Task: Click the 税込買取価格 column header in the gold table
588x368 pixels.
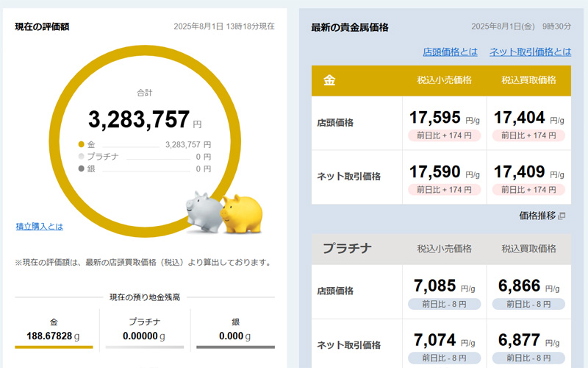Action: pyautogui.click(x=528, y=80)
